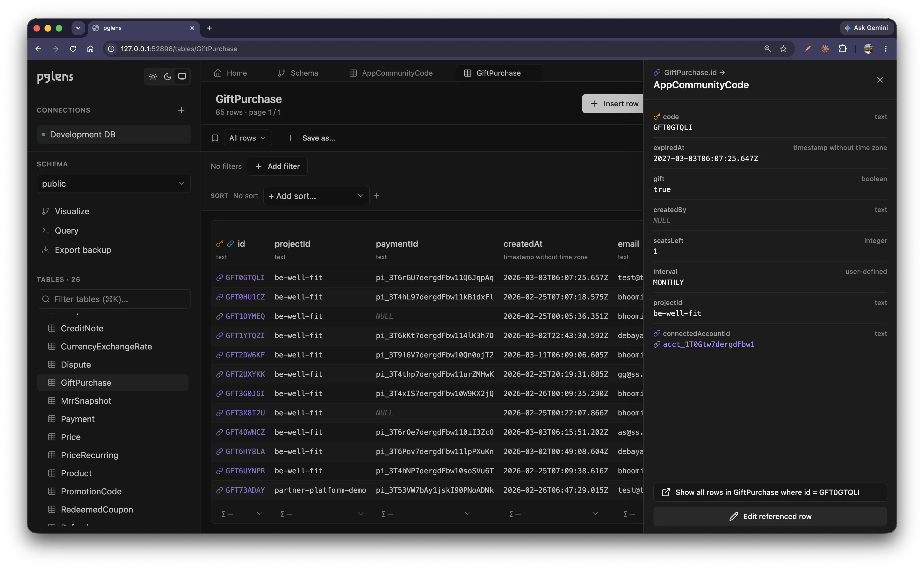Open GFT0GTQLI id link
Image resolution: width=924 pixels, height=569 pixels.
pos(245,278)
